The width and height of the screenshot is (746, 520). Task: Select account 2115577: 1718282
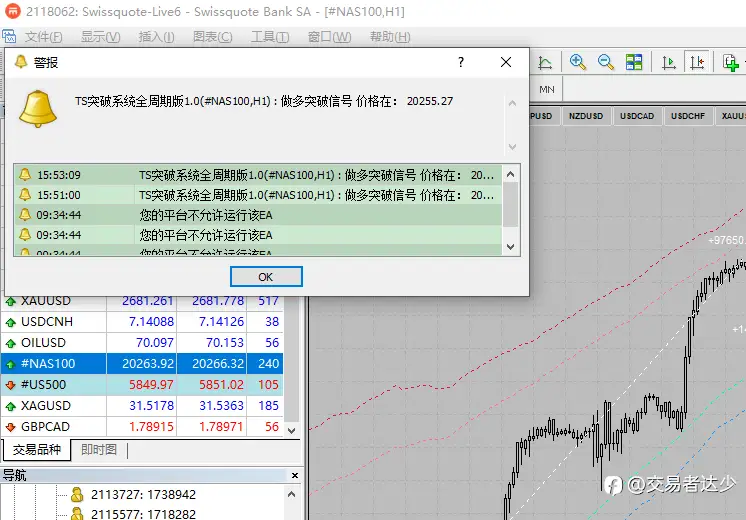143,514
